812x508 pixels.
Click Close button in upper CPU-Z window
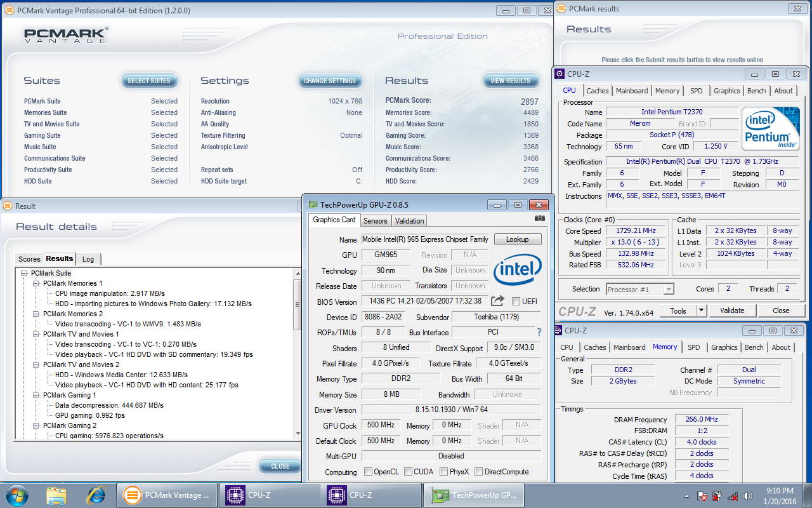tap(781, 311)
